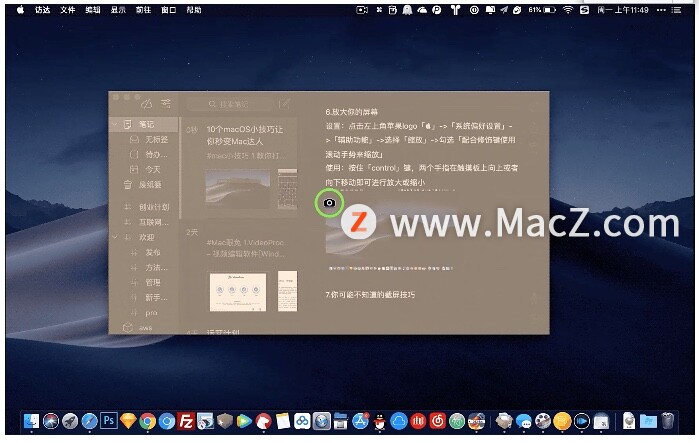The image size is (699, 443).
Task: Open Finder from the Dock
Action: (31, 421)
